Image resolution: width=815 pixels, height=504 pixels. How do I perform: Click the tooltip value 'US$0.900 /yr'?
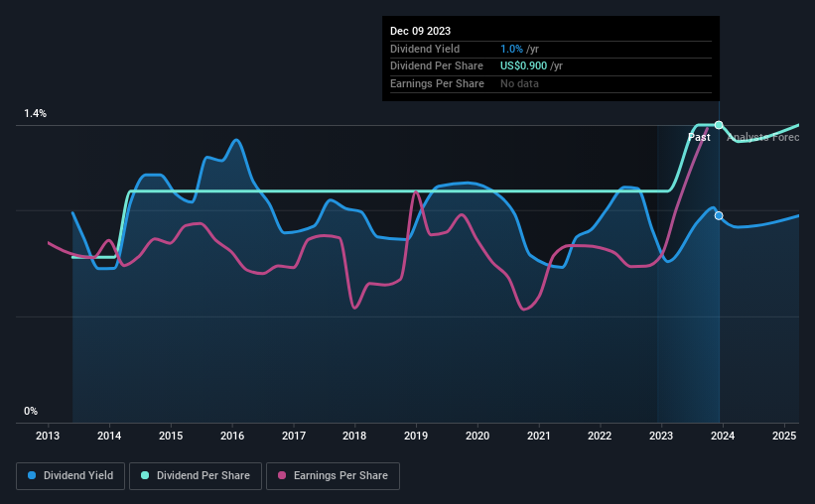pos(531,66)
